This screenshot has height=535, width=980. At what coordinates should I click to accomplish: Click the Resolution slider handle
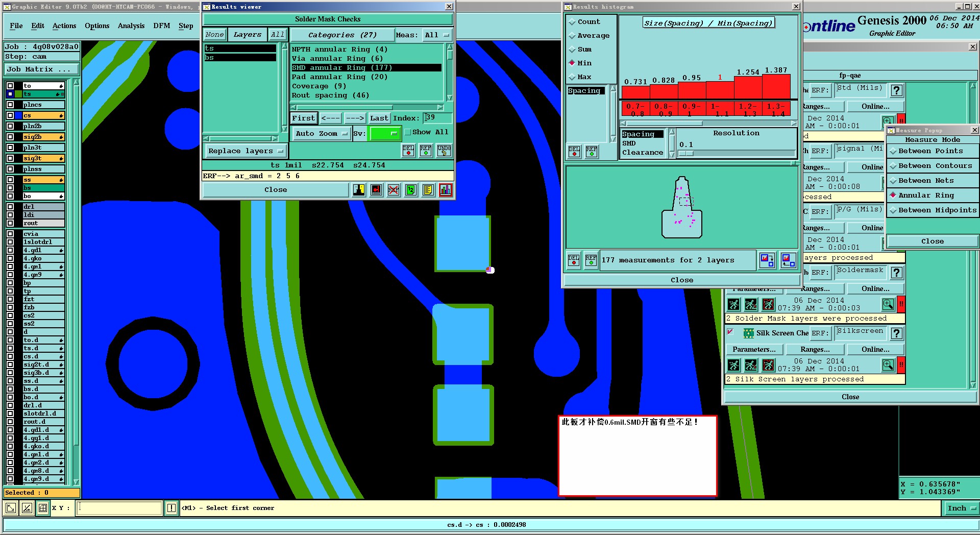click(x=686, y=153)
